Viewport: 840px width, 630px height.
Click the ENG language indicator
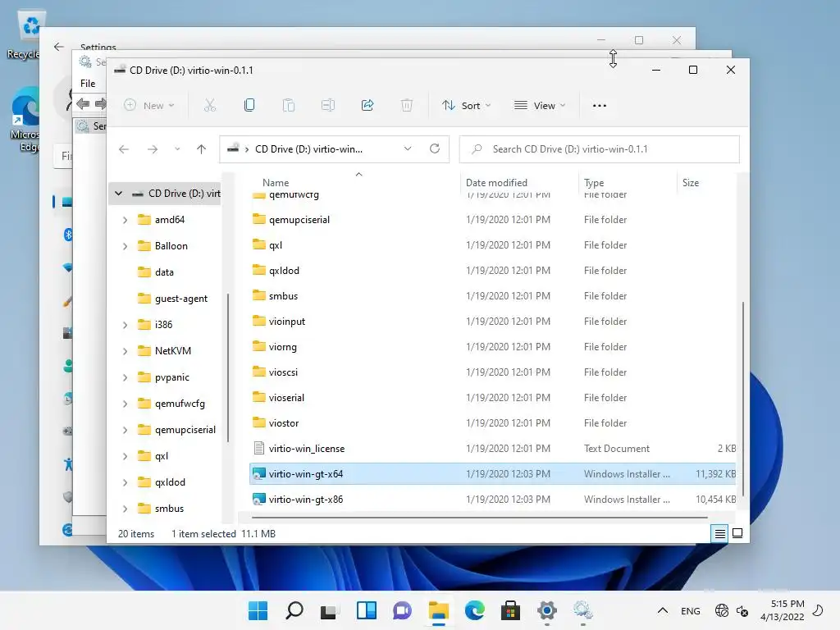click(691, 610)
